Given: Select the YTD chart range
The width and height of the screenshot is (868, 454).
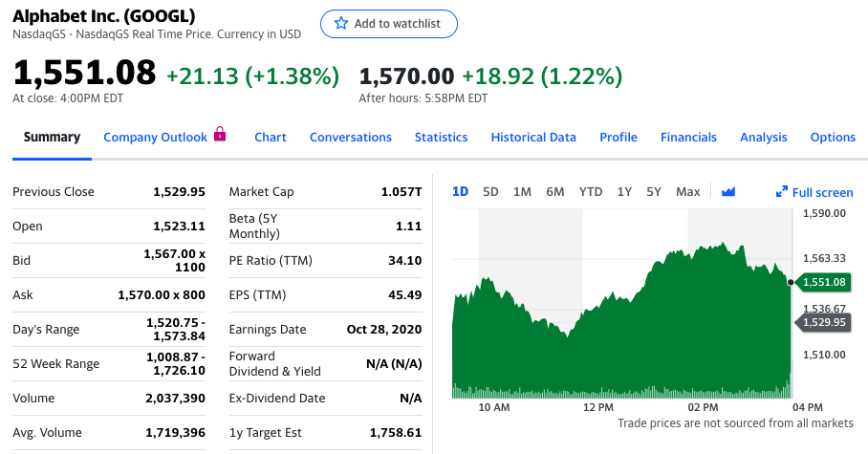Looking at the screenshot, I should pos(591,191).
